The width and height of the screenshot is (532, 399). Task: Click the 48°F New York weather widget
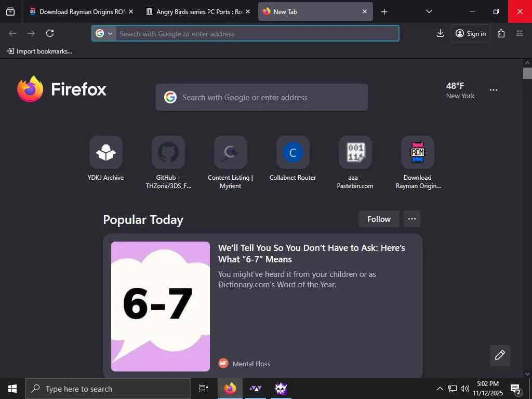pyautogui.click(x=460, y=90)
